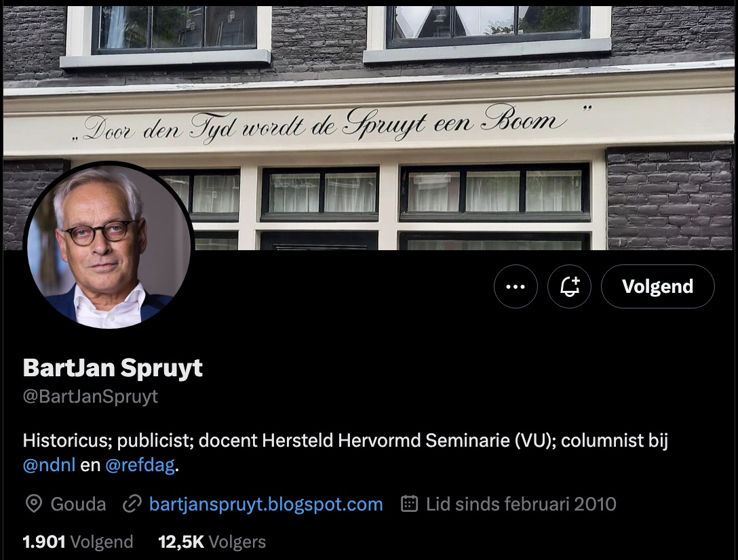Click the Lid sinds februari 2010 text
Viewport: 738px width, 560px height.
pos(521,504)
